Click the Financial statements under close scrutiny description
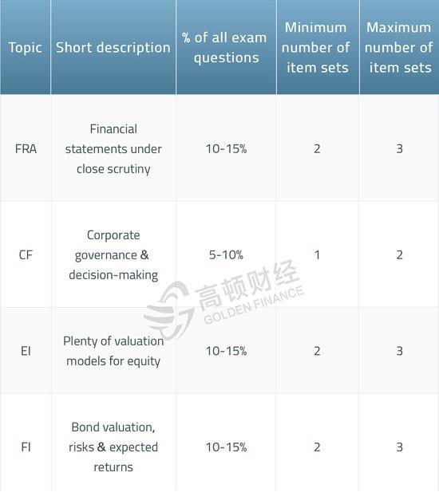This screenshot has height=504, width=439. click(113, 149)
